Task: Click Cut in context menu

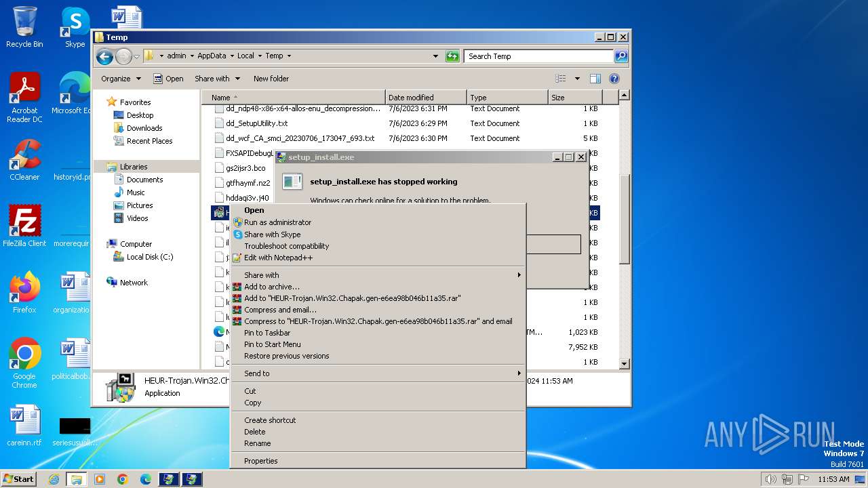Action: tap(378, 391)
